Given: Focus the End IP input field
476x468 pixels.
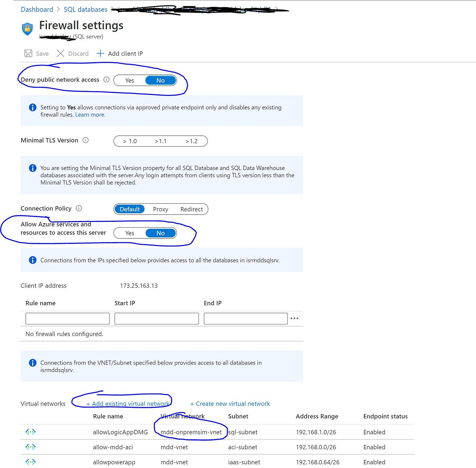Looking at the screenshot, I should (x=245, y=318).
